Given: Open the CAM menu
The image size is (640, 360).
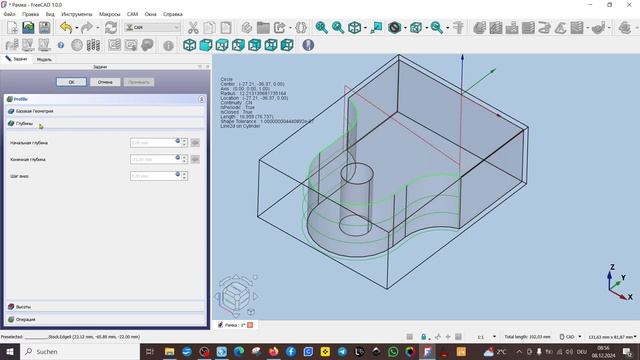Looking at the screenshot, I should [x=132, y=14].
